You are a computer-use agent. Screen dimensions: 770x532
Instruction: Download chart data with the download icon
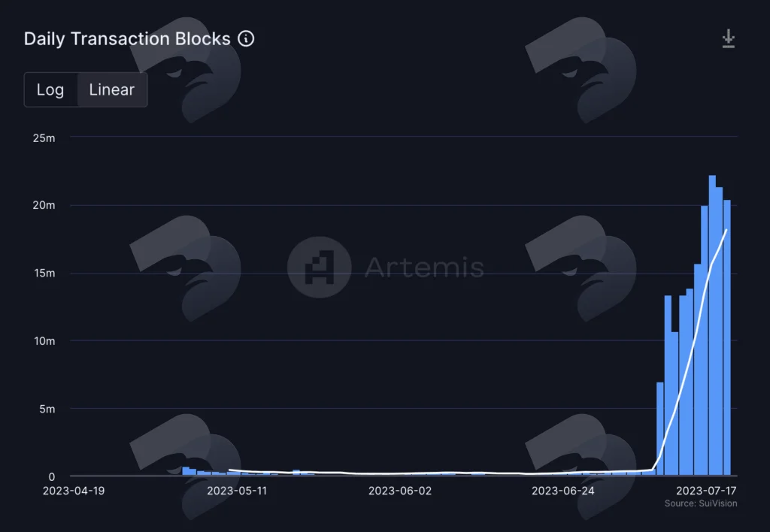[x=728, y=39]
